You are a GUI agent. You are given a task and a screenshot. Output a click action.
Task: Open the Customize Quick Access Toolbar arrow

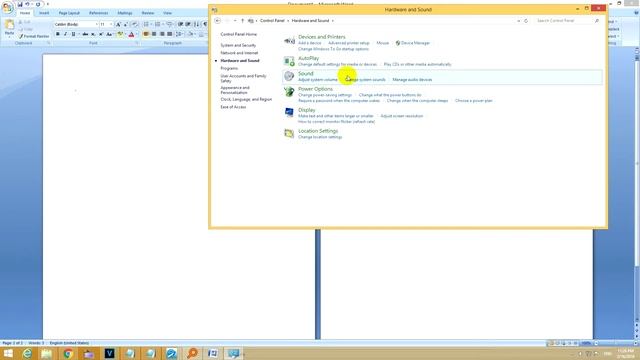(48, 4)
